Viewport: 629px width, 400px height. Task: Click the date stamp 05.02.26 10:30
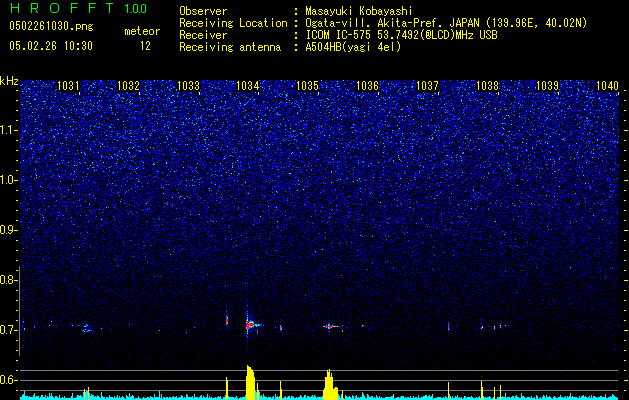(x=51, y=46)
